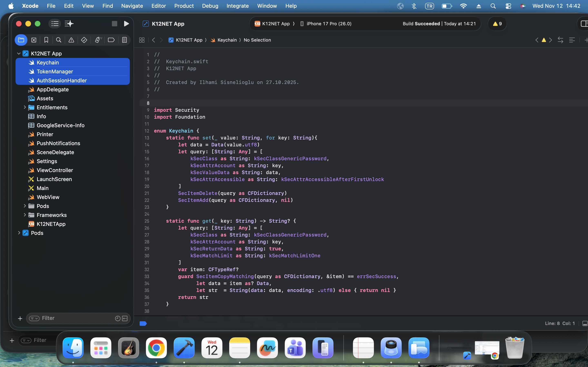Open the Issue navigator warning-triangle tab
This screenshot has width=588, height=367.
tap(71, 40)
